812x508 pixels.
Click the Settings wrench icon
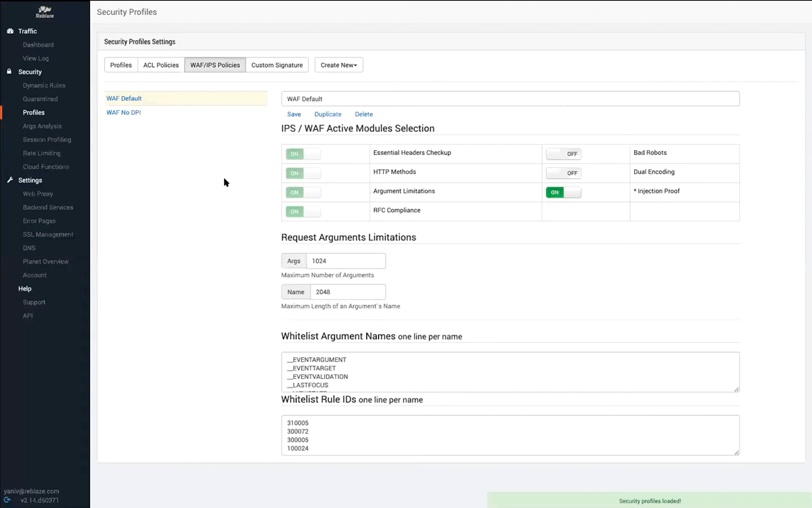[9, 181]
